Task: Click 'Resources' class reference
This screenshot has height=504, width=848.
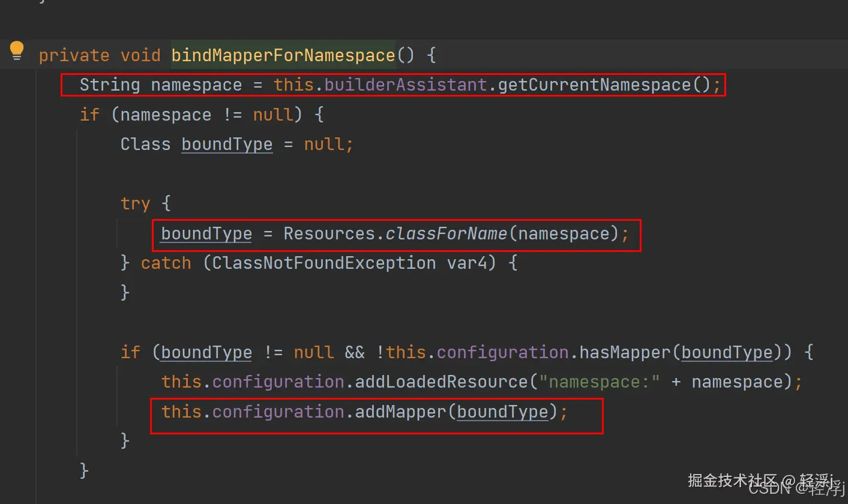Action: 329,233
